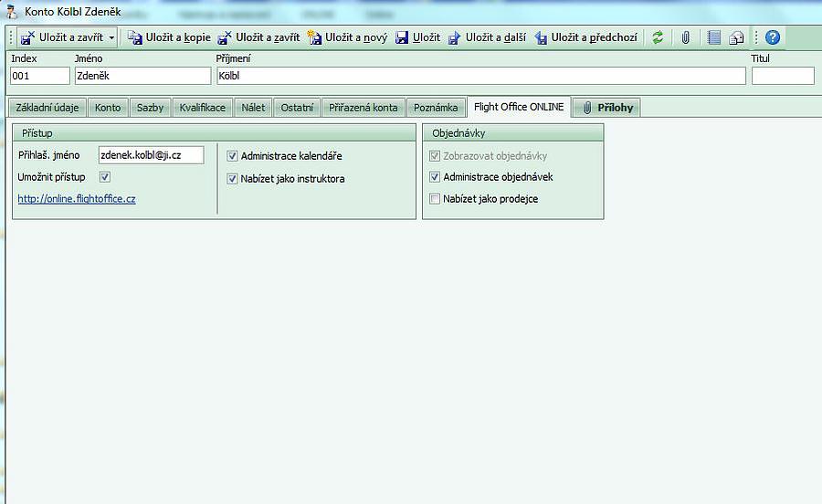Click the Titul text field

[x=782, y=76]
